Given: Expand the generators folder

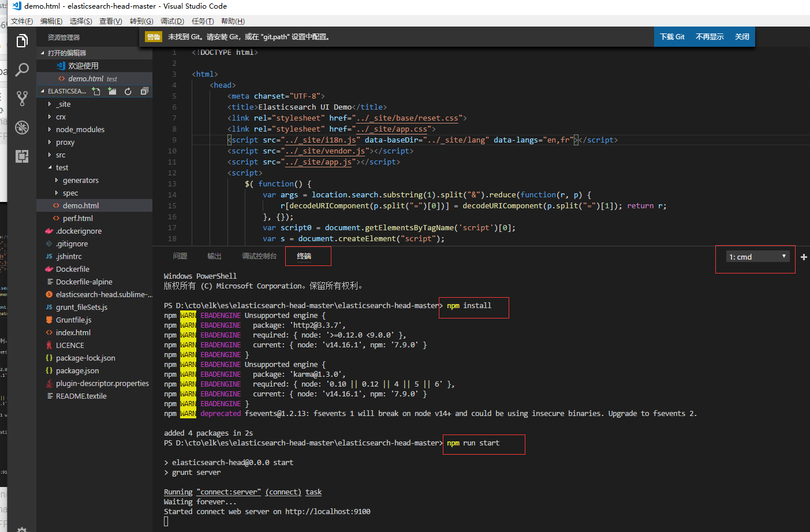Looking at the screenshot, I should (x=80, y=180).
